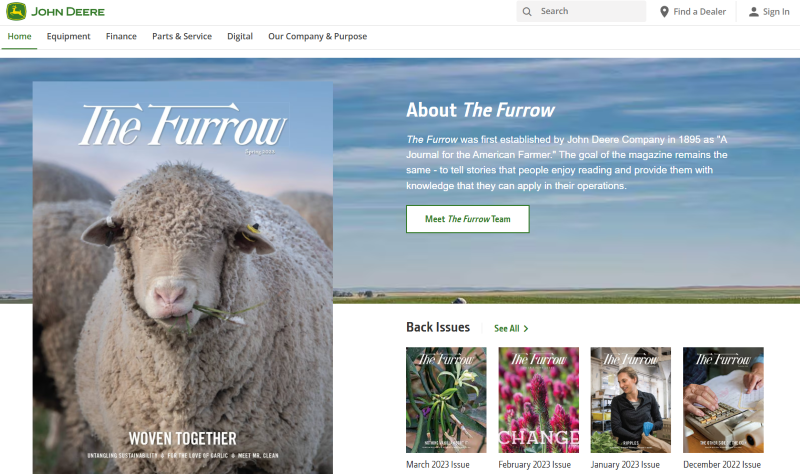Click the February 2023 Issue caption
This screenshot has width=800, height=474.
[x=534, y=465]
